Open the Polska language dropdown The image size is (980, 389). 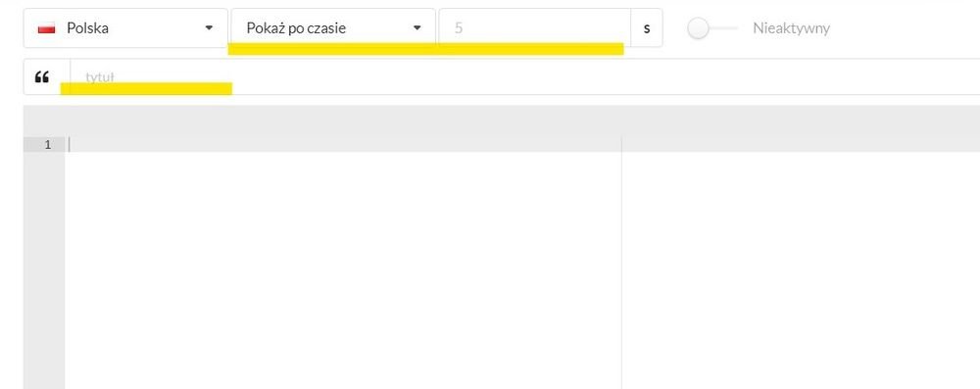(125, 28)
